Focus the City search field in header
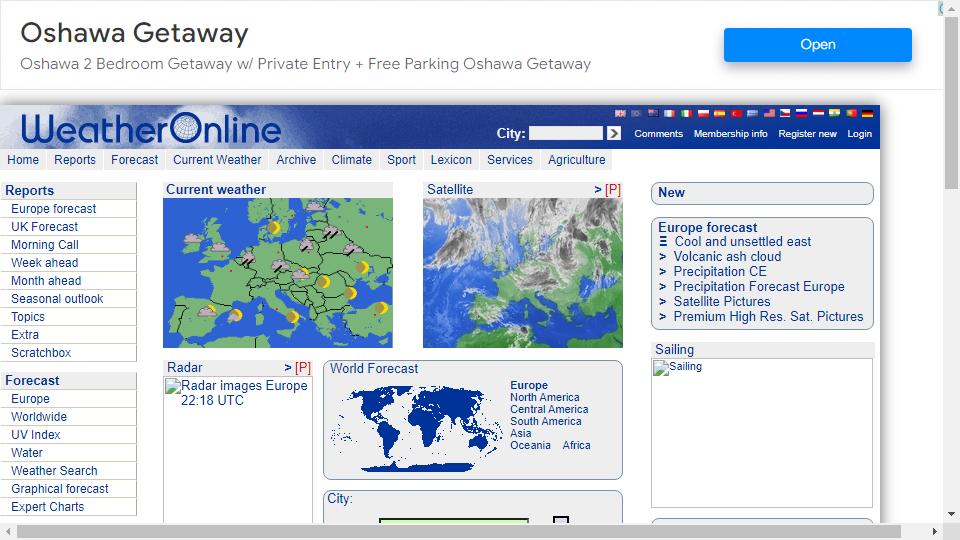The width and height of the screenshot is (960, 540). (x=566, y=133)
